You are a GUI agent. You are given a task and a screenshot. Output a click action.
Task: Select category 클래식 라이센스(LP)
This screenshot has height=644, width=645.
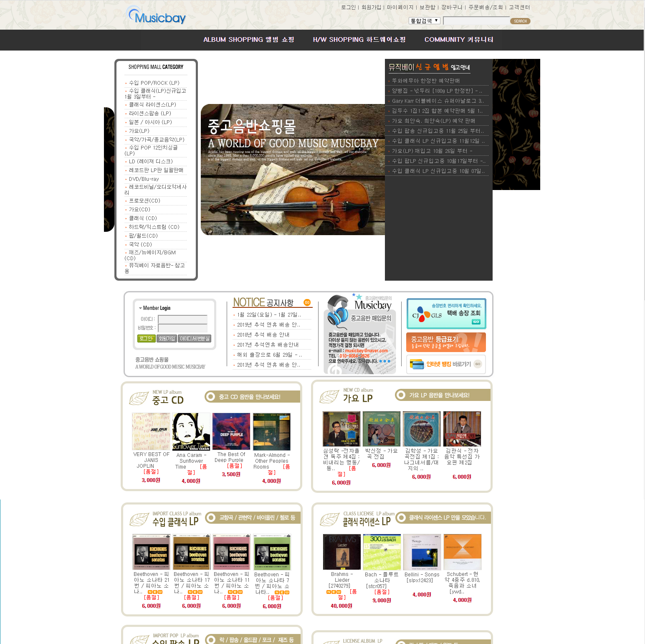click(152, 104)
